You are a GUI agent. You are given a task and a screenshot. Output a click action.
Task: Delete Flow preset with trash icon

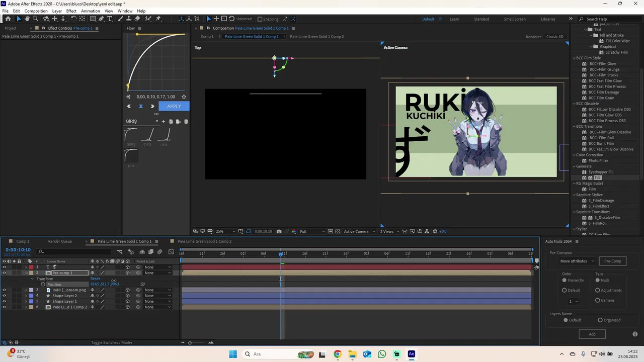click(x=186, y=121)
